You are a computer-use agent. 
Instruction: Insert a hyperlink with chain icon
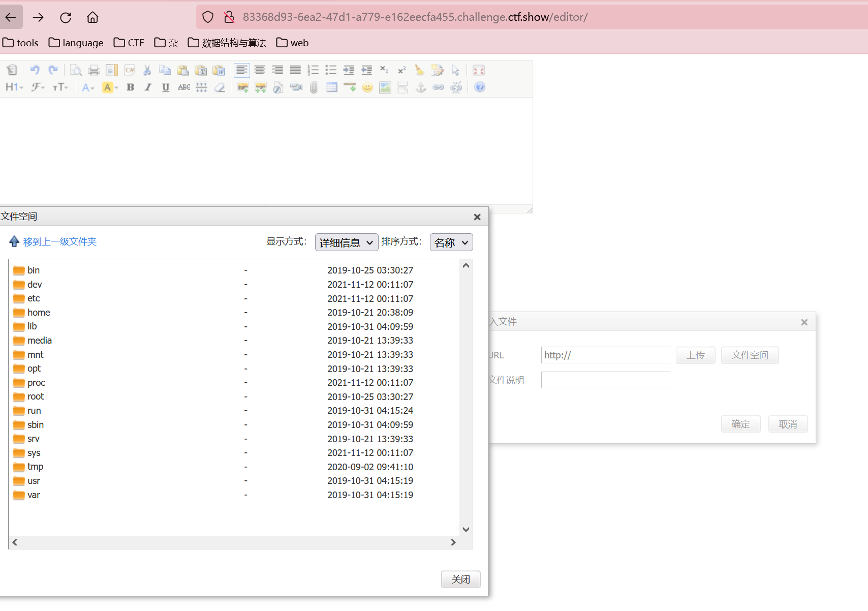439,87
